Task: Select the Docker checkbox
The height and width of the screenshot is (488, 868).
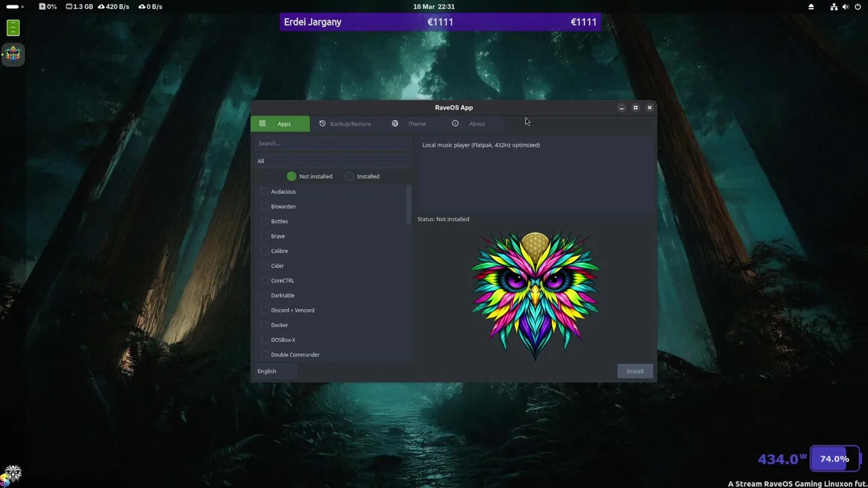Action: (265, 325)
